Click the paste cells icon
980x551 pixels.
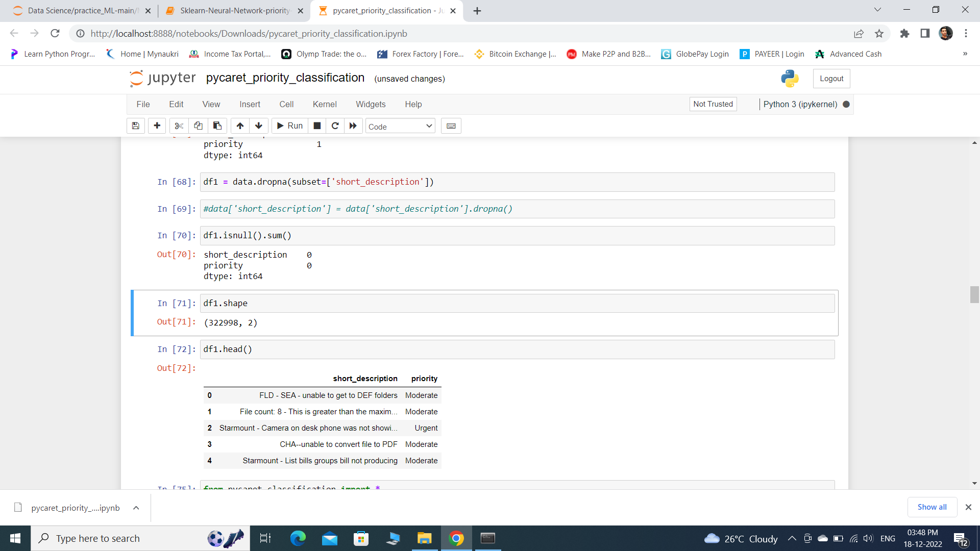click(x=217, y=126)
